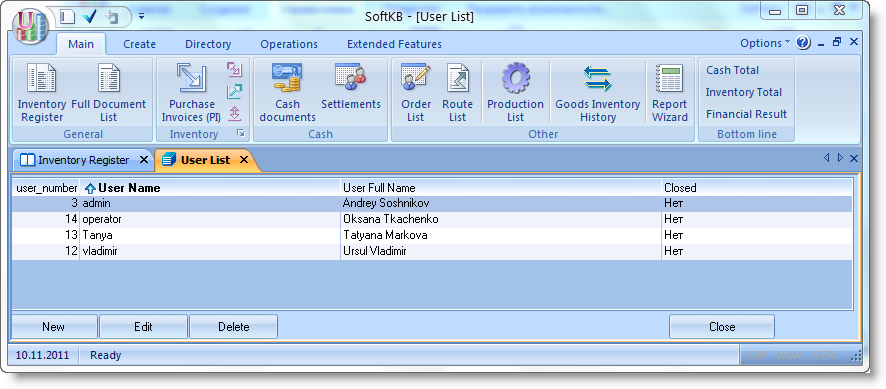Screen dimensions: 886x389
Task: Select the operator user row
Action: [x=432, y=219]
